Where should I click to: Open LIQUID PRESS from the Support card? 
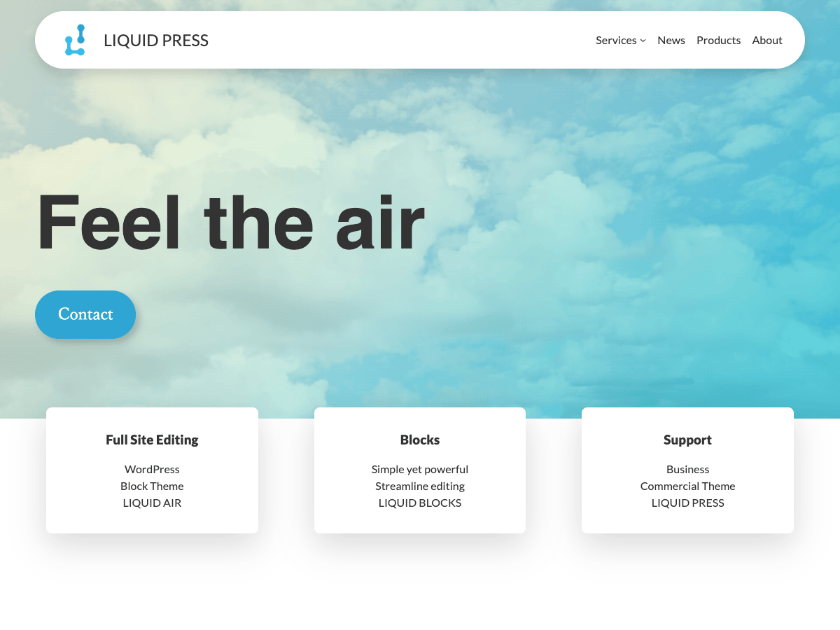point(687,503)
